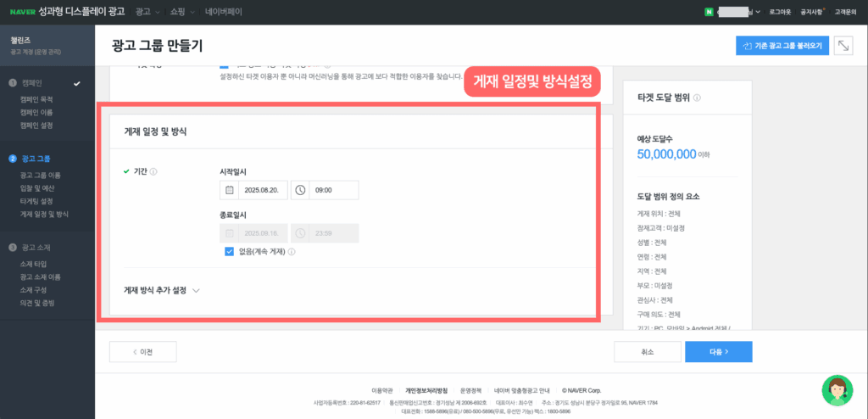Toggle the 없음(계속 게재) checkbox

click(x=230, y=252)
